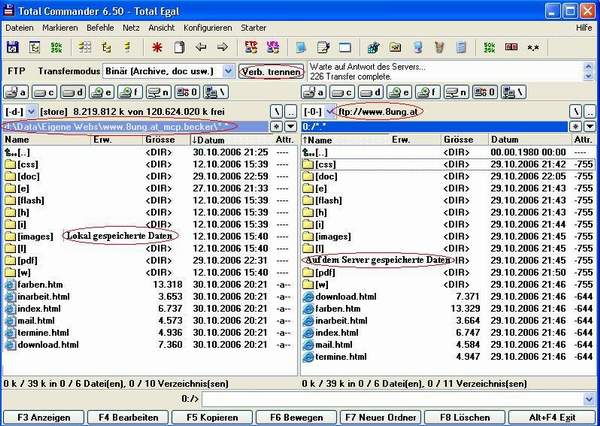Screen dimensions: 600x426
Task: Sort right panel by Grösse column
Action: 465,140
